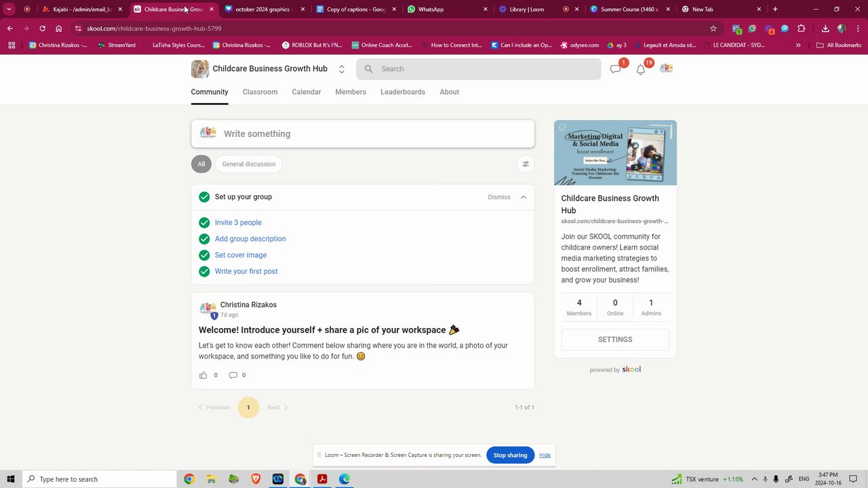Image resolution: width=868 pixels, height=488 pixels.
Task: Click the Write something post box
Action: (363, 134)
